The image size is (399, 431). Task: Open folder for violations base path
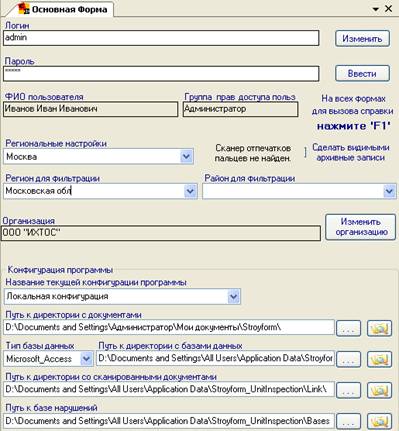coord(379,421)
